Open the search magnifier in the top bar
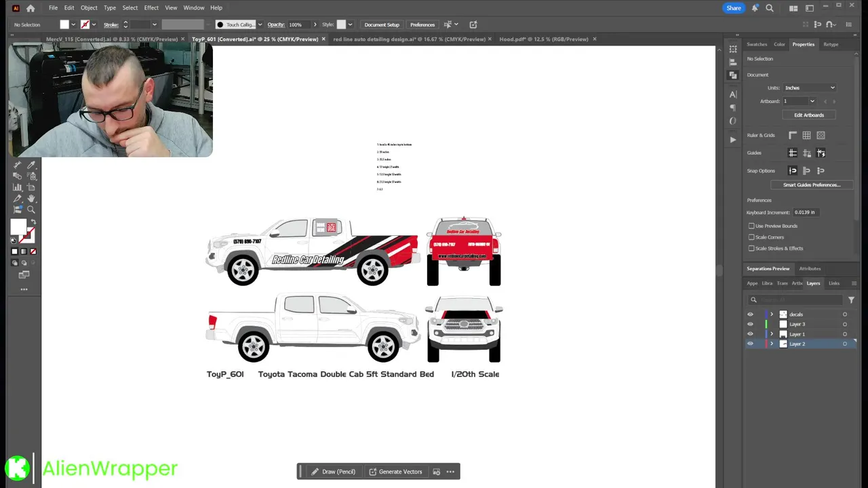 click(770, 8)
